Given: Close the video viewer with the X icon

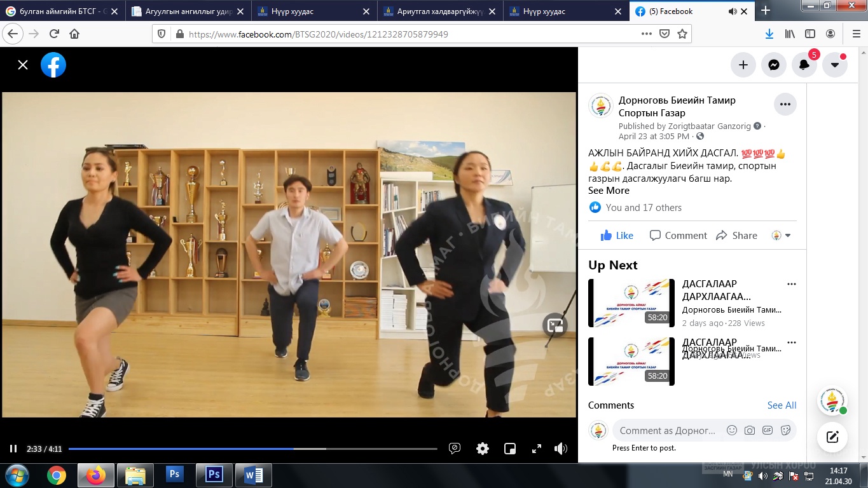Looking at the screenshot, I should click(x=23, y=65).
